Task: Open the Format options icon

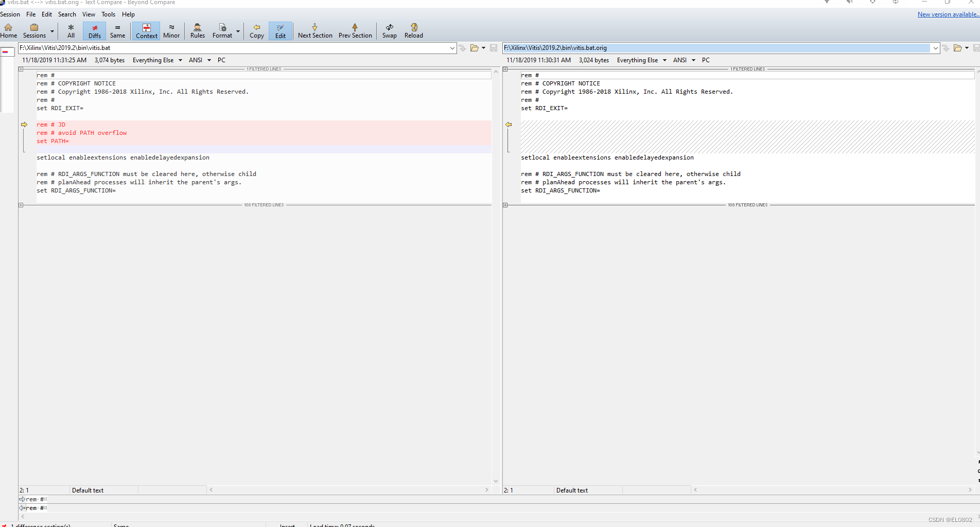Action: click(x=222, y=30)
